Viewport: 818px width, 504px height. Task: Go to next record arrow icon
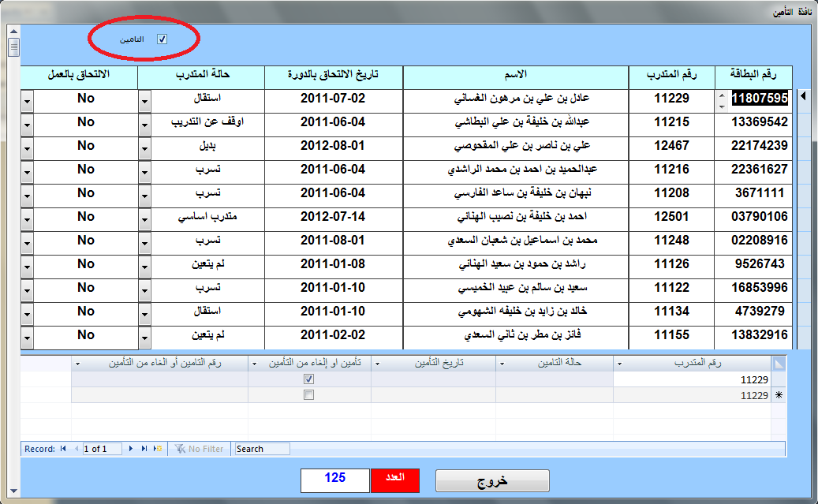coord(130,449)
